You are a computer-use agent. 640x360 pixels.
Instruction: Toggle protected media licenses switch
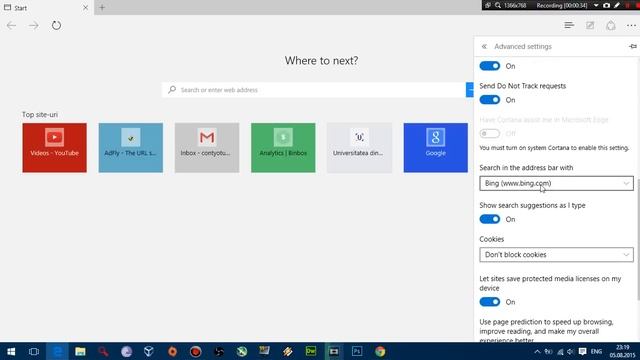click(x=490, y=302)
